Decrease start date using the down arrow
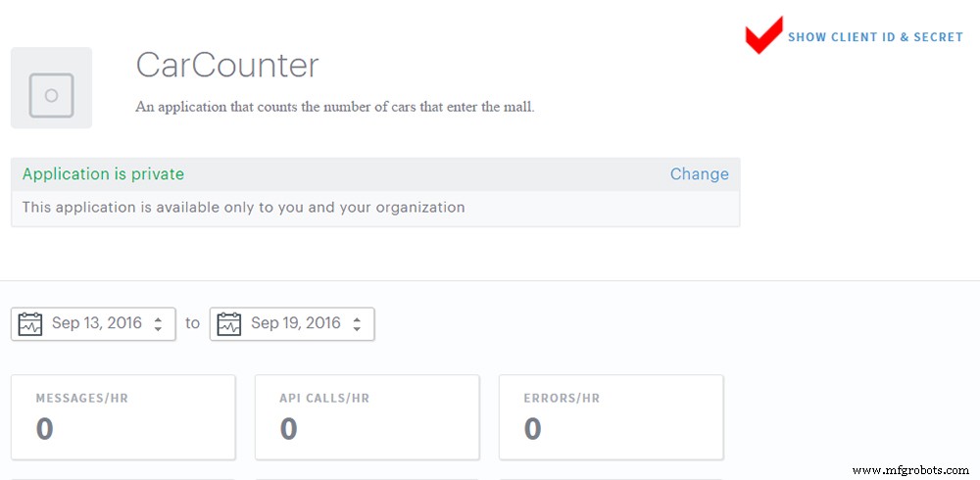Image resolution: width=980 pixels, height=480 pixels. click(x=158, y=329)
